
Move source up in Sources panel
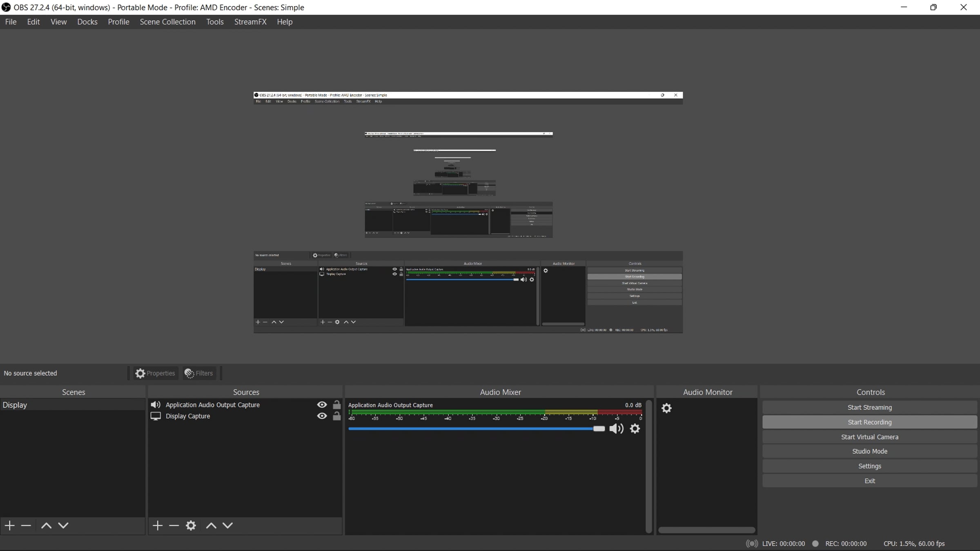[211, 525]
